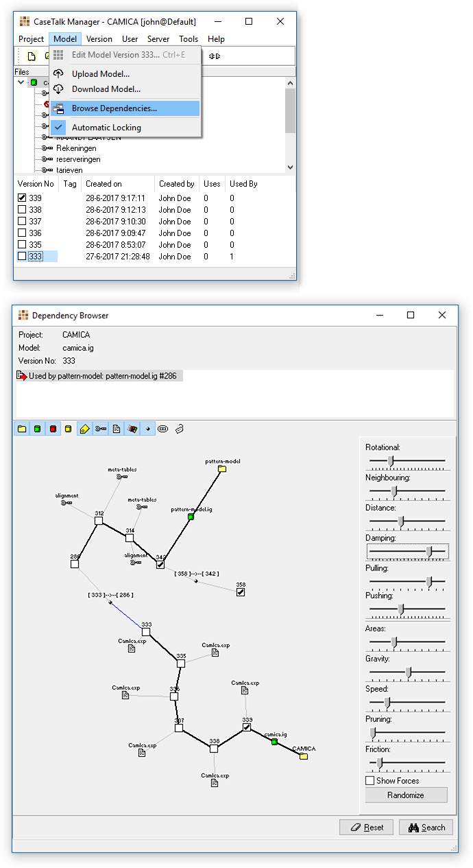Viewport: 473px width, 868px height.
Task: Open the Tools menu
Action: coord(189,39)
